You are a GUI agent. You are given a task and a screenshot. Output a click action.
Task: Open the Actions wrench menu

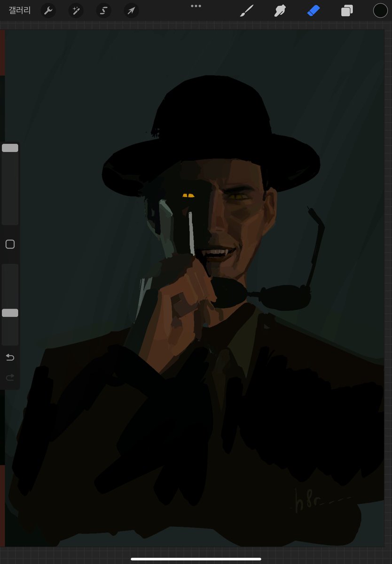click(48, 10)
